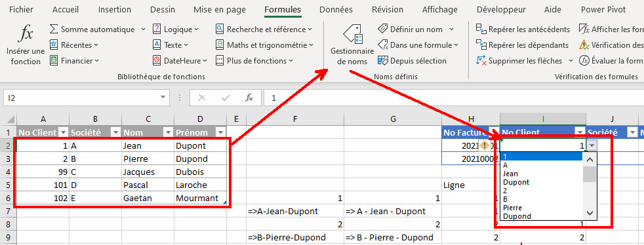The width and height of the screenshot is (644, 245).
Task: Open the Société filter in column B
Action: pyautogui.click(x=116, y=132)
